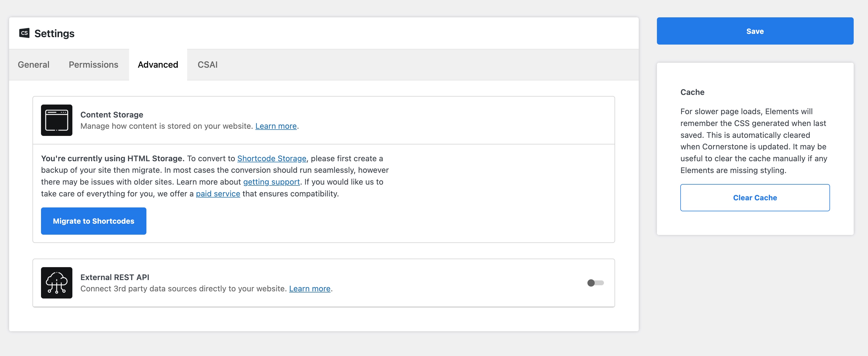
Task: Click the bold HTML Storage notice text
Action: pyautogui.click(x=113, y=158)
